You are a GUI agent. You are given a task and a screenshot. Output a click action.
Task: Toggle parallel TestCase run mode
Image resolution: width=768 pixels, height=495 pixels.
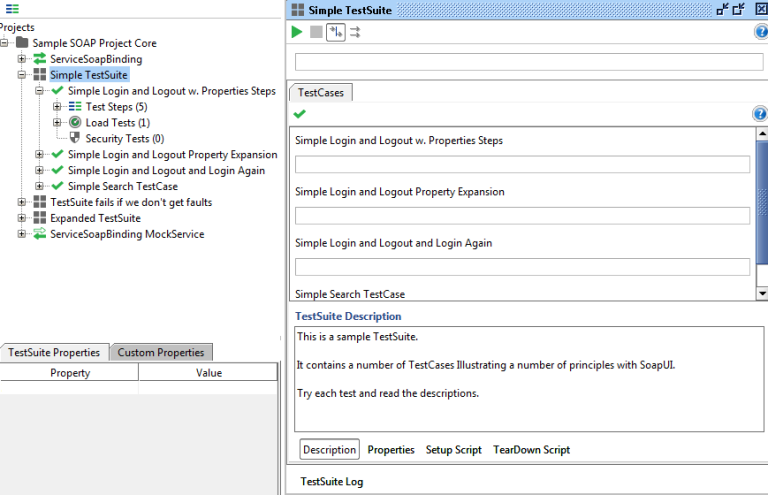coord(355,33)
